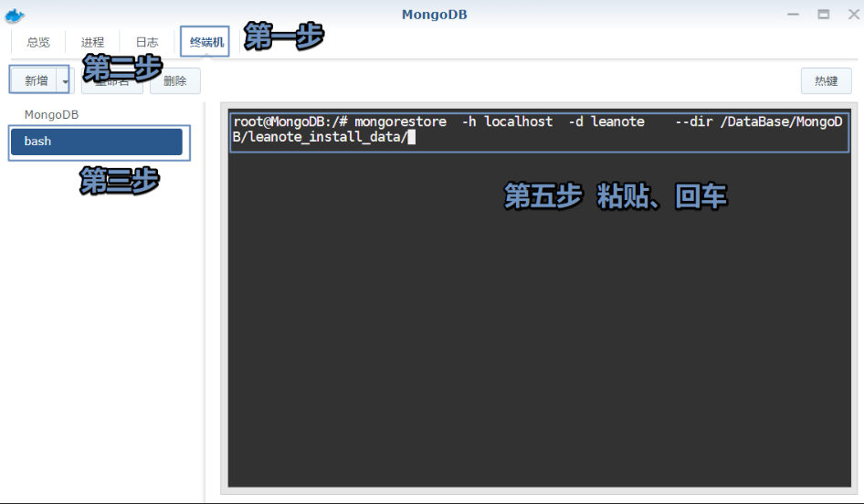Viewport: 864px width, 504px height.
Task: Click the Docker whale icon in title bar
Action: (15, 16)
